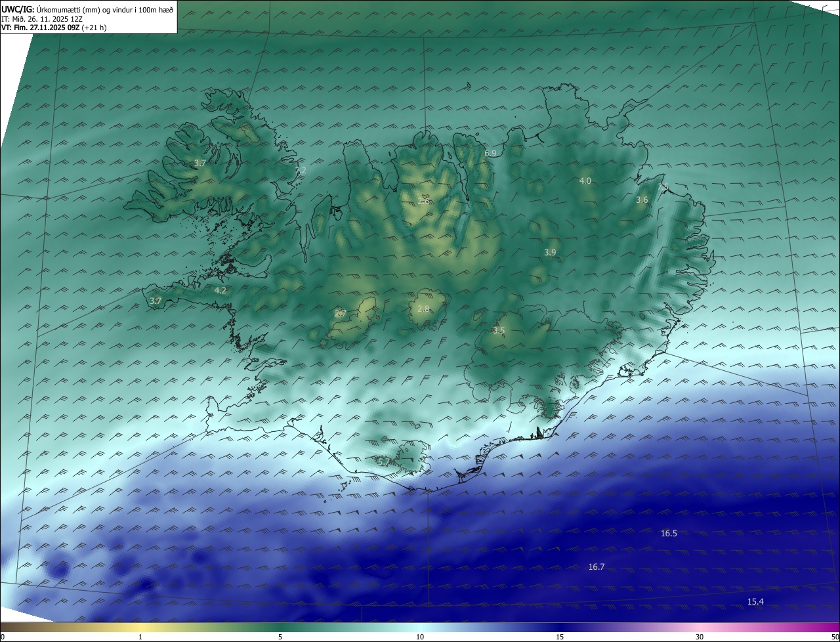The image size is (840, 642).
Task: Click the color scale tick label '1'
Action: pos(141,637)
